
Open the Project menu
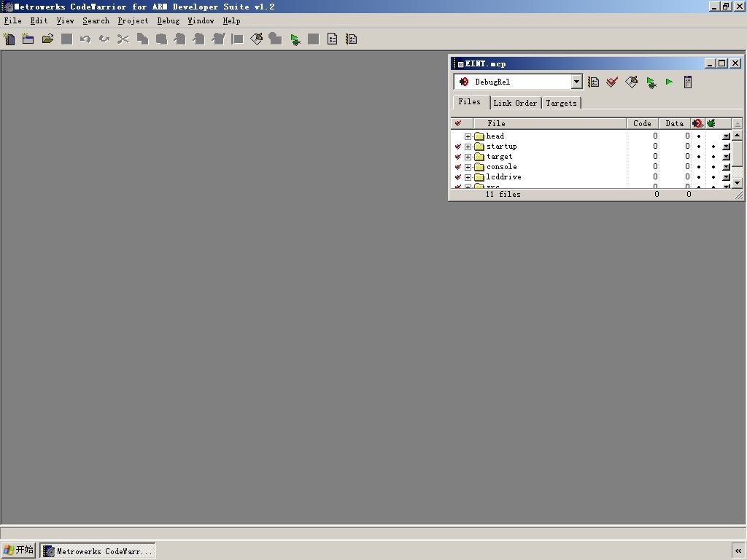pyautogui.click(x=133, y=20)
